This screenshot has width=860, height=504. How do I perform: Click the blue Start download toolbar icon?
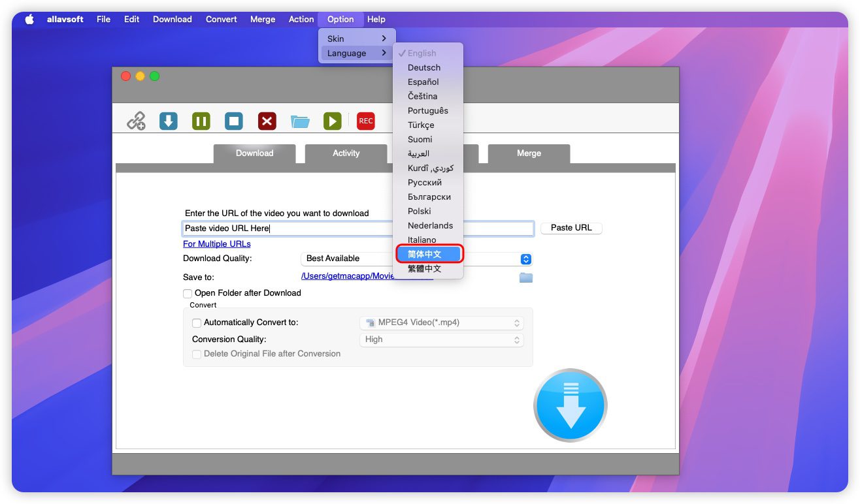(169, 121)
